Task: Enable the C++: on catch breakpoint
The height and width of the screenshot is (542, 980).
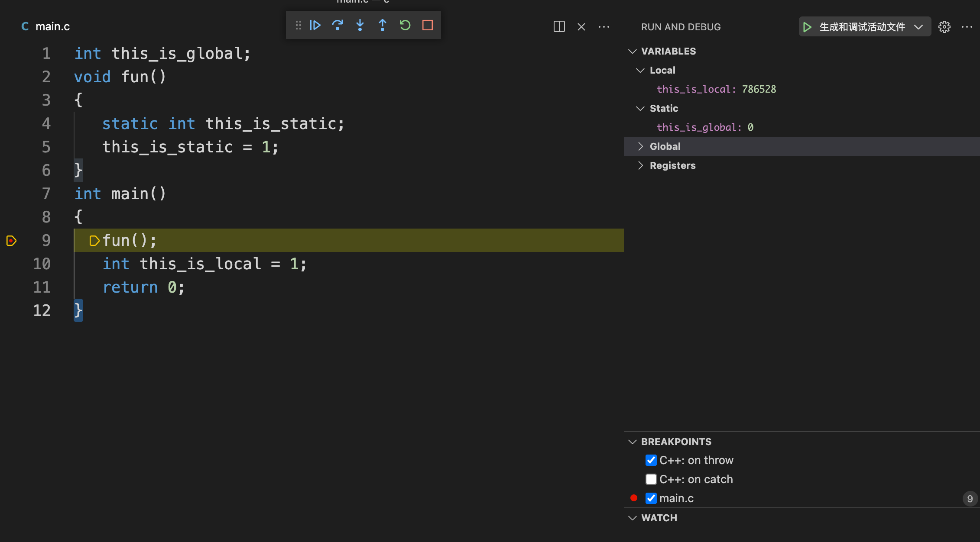Action: pyautogui.click(x=651, y=479)
